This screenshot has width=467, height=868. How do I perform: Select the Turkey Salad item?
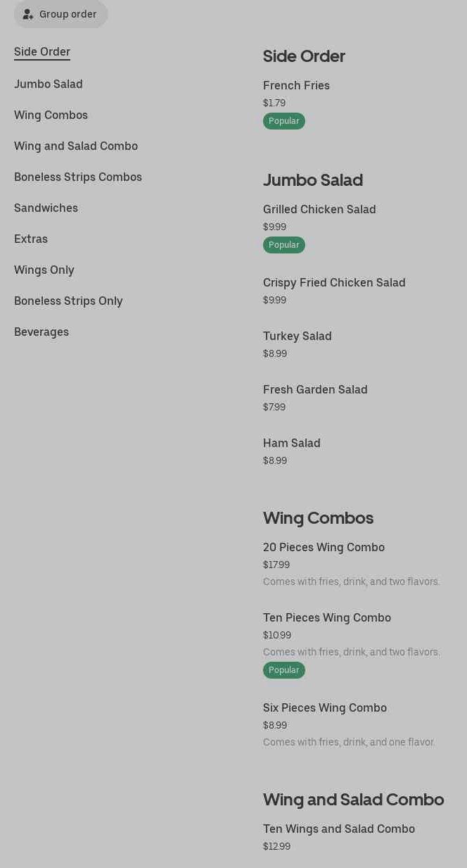(297, 336)
